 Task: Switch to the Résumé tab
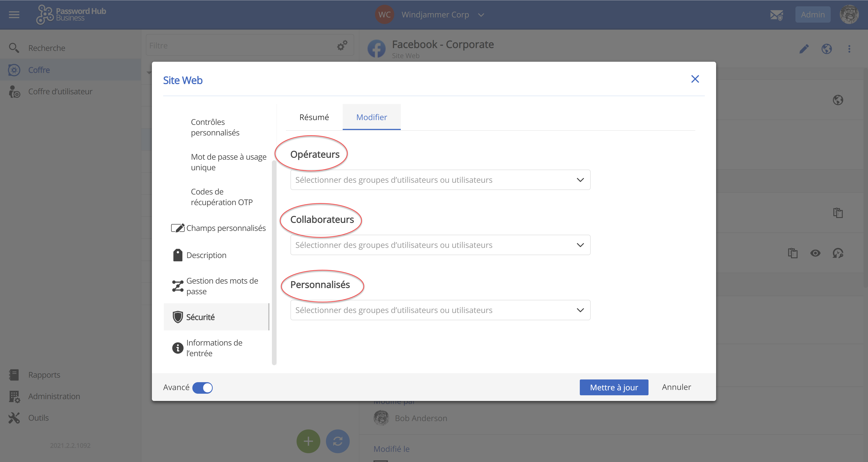click(314, 117)
